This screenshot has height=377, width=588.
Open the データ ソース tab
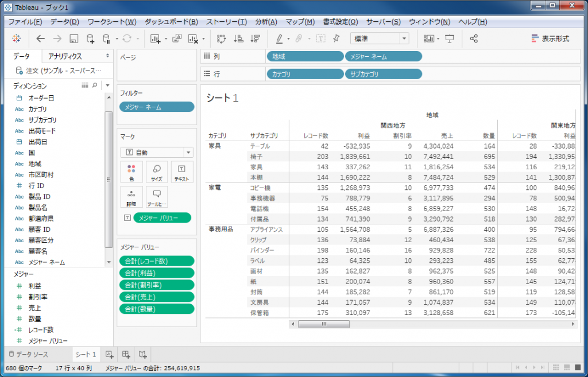tap(29, 354)
